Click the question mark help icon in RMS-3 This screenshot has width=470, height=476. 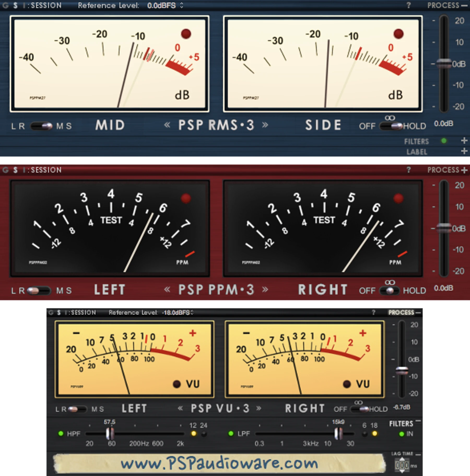pyautogui.click(x=409, y=5)
